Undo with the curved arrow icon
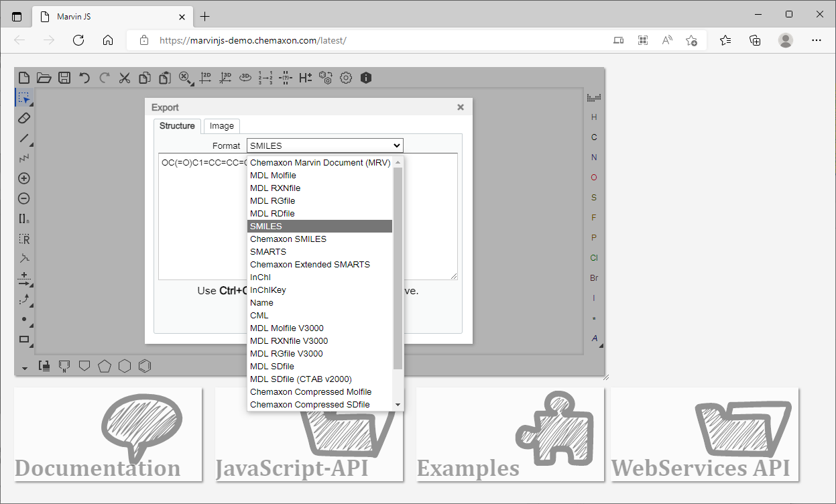This screenshot has width=836, height=504. point(84,78)
